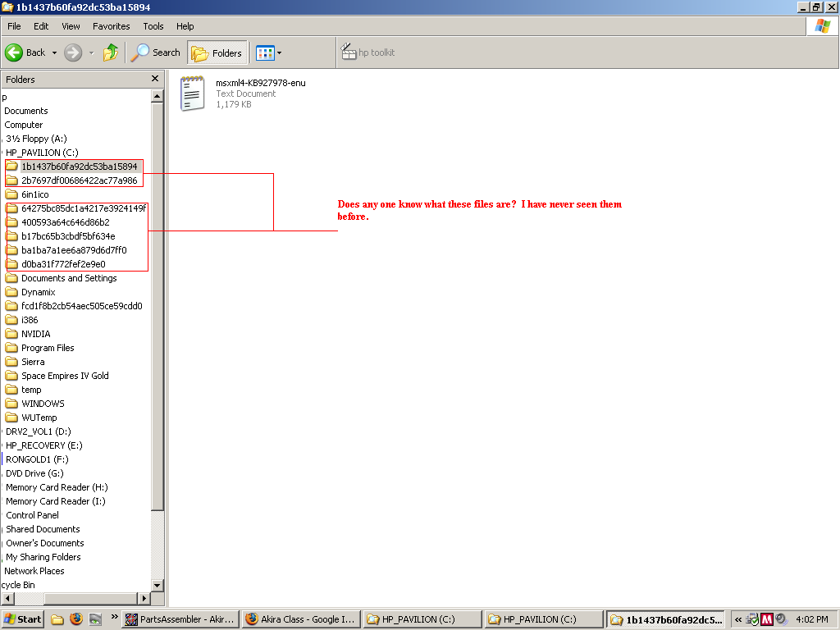Open the msxml4-KB927978-enu text document icon
The image size is (840, 630).
(192, 93)
